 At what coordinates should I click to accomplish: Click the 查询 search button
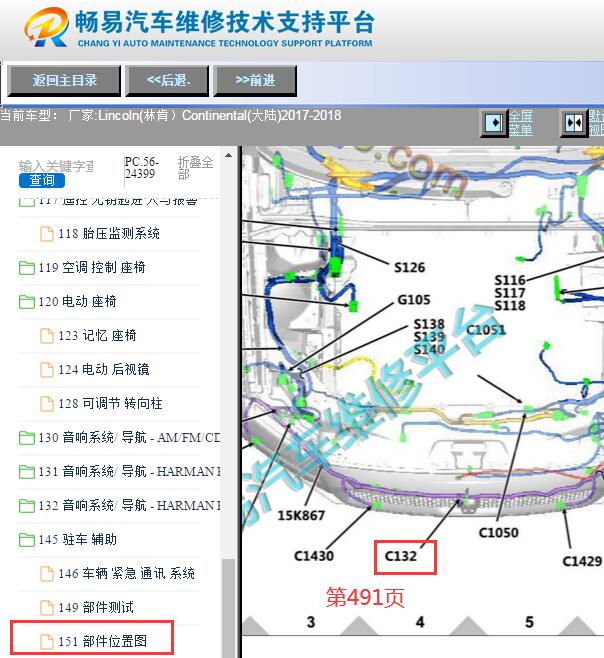coord(42,180)
